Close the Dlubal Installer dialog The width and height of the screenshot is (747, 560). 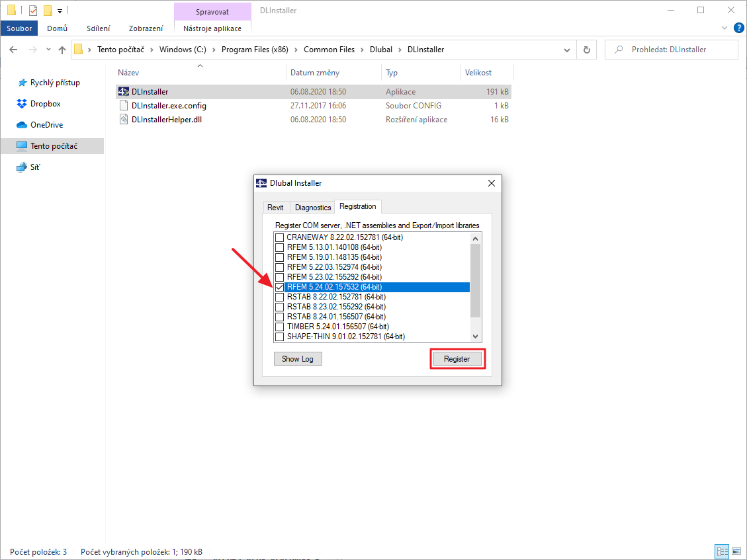coord(491,183)
